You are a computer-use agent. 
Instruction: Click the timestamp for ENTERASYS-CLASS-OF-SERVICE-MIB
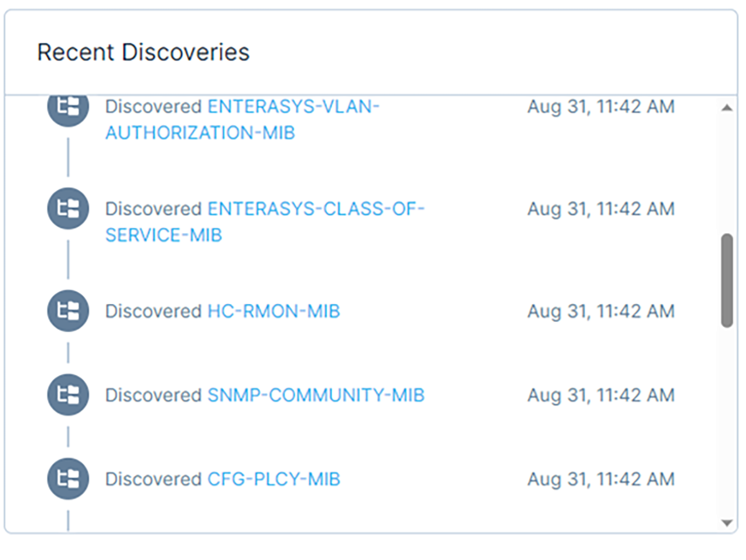click(601, 209)
